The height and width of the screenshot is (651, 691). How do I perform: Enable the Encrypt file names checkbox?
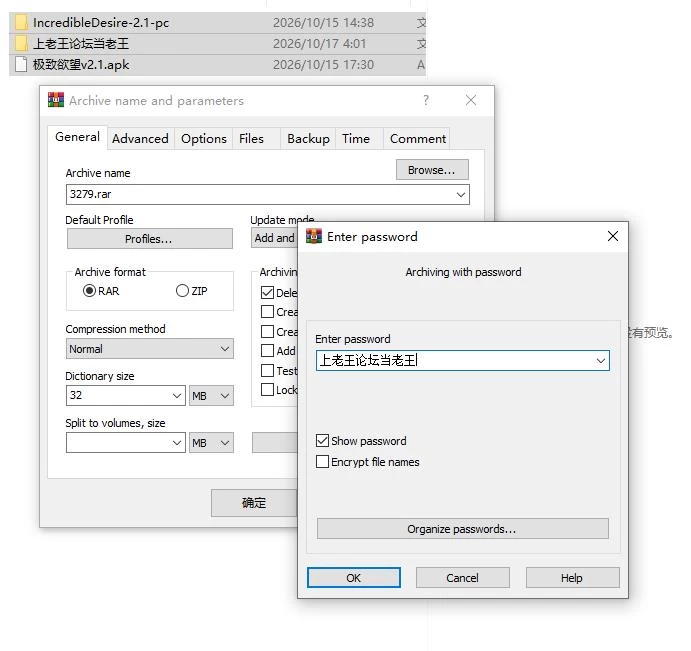pos(323,461)
